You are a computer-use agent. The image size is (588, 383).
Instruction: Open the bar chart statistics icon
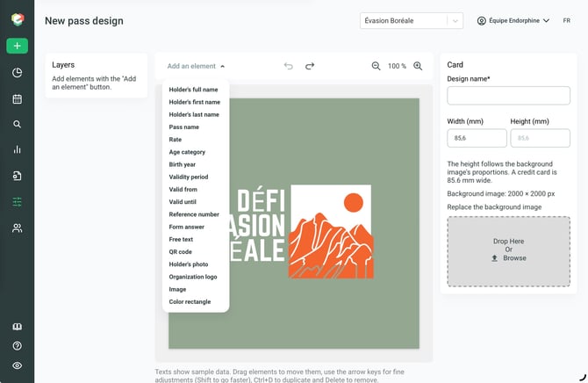[x=18, y=149]
